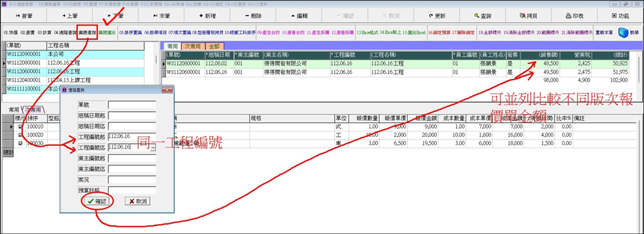Click 19.清除全部標示 clear marks
The image size is (644, 234).
519,33
